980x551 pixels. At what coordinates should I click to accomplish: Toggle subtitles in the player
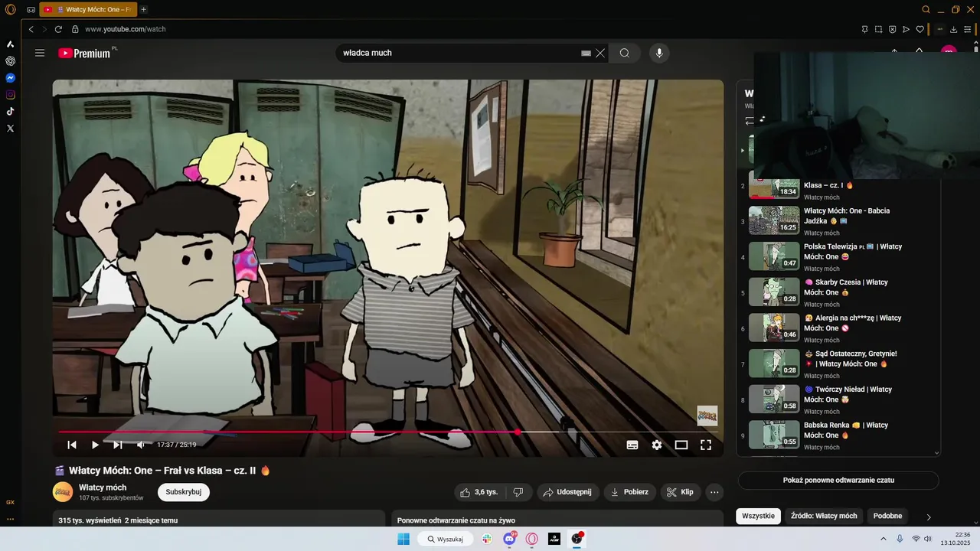click(632, 445)
